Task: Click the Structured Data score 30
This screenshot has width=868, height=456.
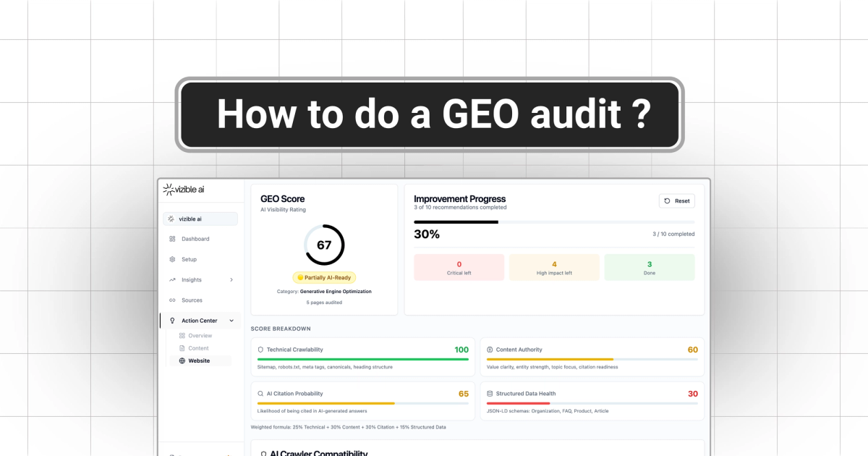Action: tap(693, 394)
